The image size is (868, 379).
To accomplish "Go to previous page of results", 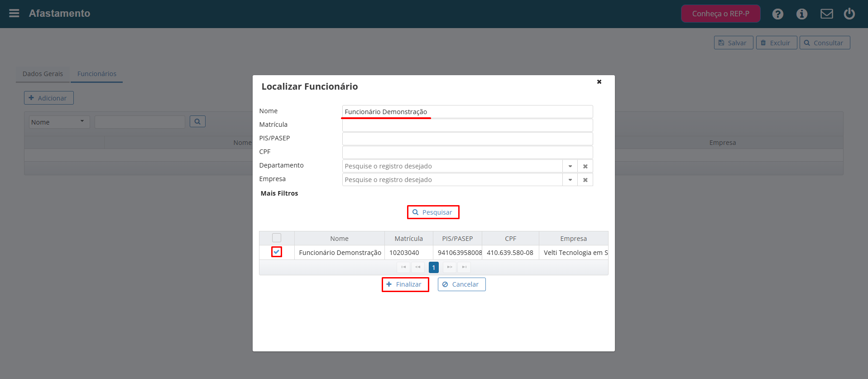I will (x=418, y=267).
